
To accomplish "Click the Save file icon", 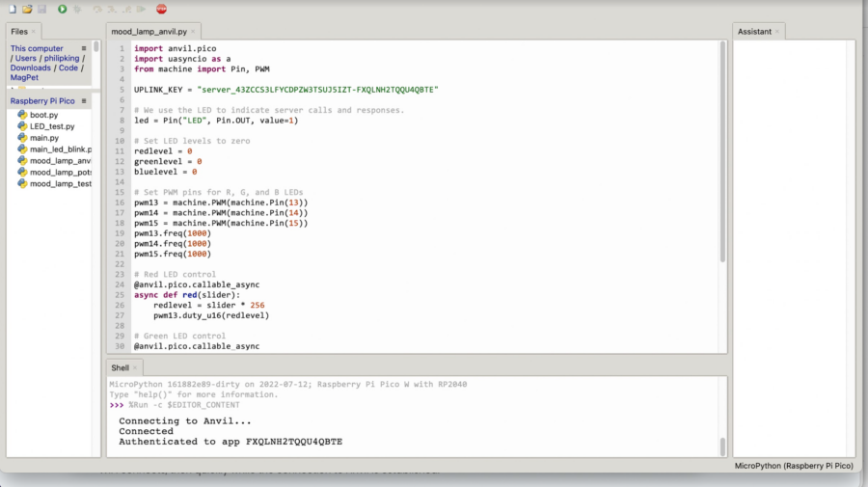I will 41,9.
